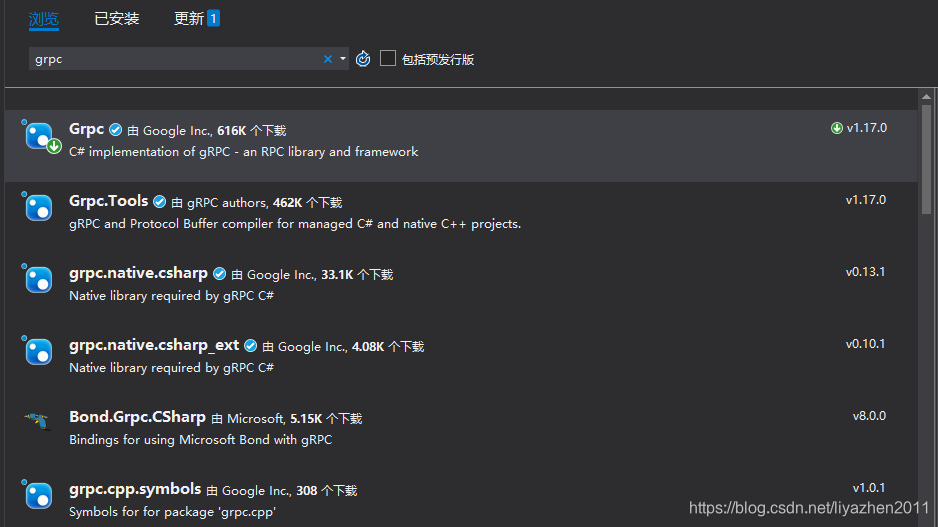Click the 308 个下载 count

click(327, 491)
